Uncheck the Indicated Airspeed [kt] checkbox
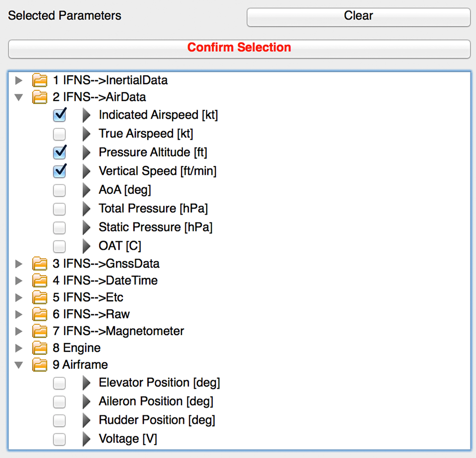Viewport: 476px width, 458px height. (x=59, y=115)
